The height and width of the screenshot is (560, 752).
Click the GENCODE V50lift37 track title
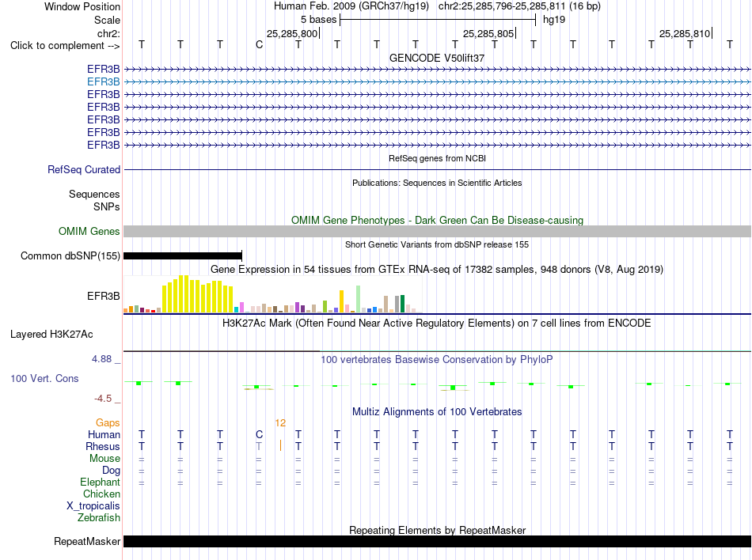click(436, 58)
